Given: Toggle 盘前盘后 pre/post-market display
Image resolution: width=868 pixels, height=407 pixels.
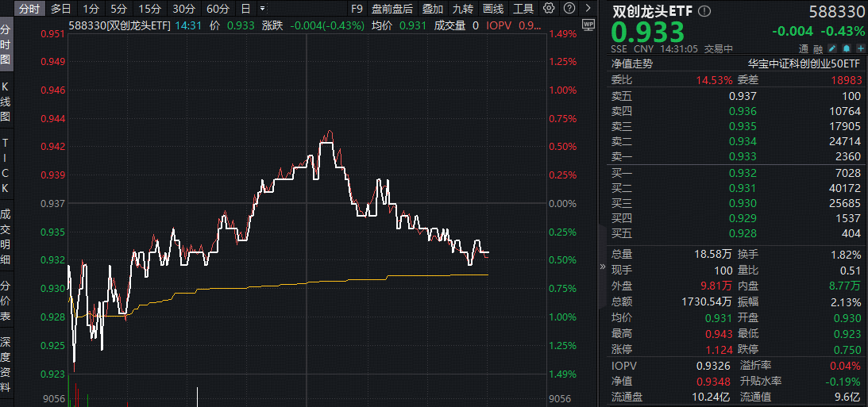Looking at the screenshot, I should pos(392,9).
